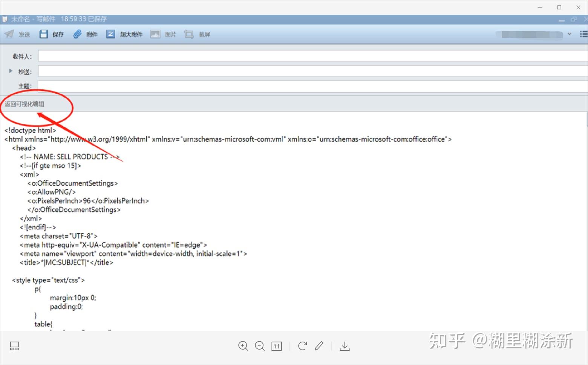Rotate the image with the rotate icon
Screen dimensions: 588x365
coord(302,346)
